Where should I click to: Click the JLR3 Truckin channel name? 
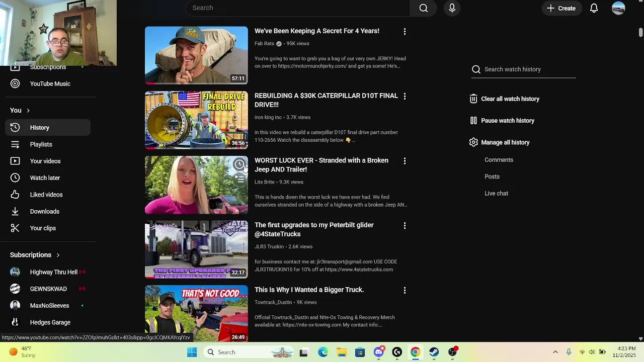(x=269, y=247)
